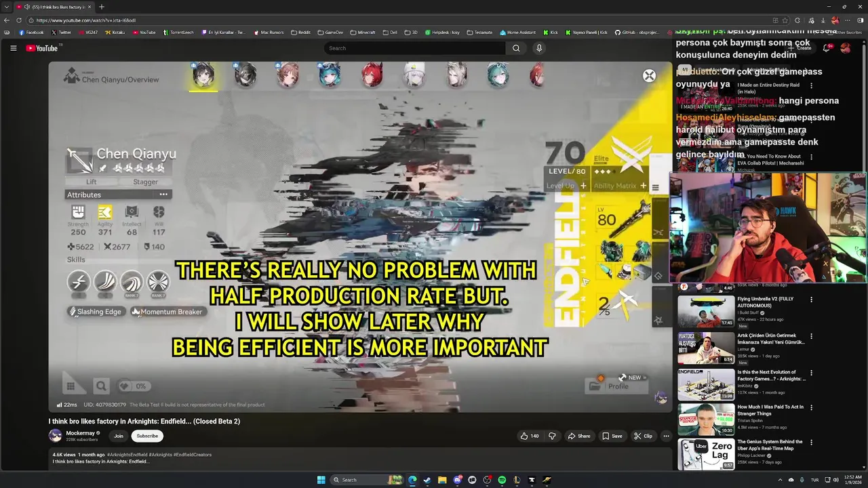Open more actions menu beside Clip
This screenshot has width=868, height=488.
(667, 436)
